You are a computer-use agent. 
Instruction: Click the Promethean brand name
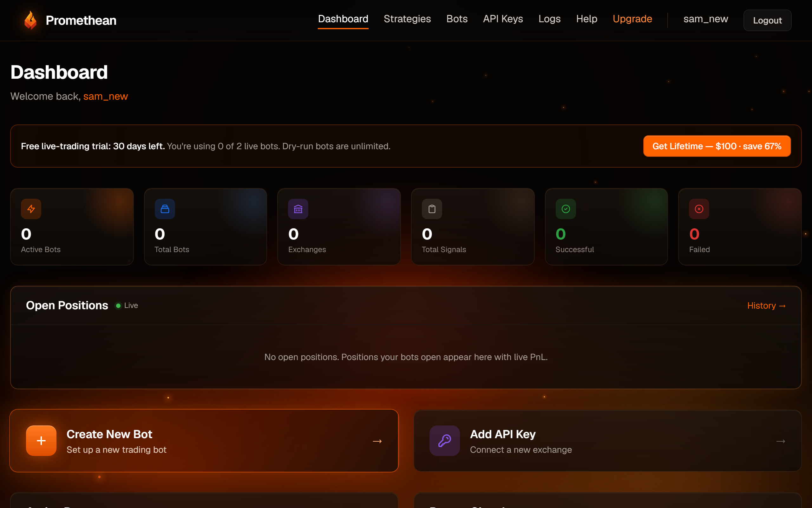point(81,21)
